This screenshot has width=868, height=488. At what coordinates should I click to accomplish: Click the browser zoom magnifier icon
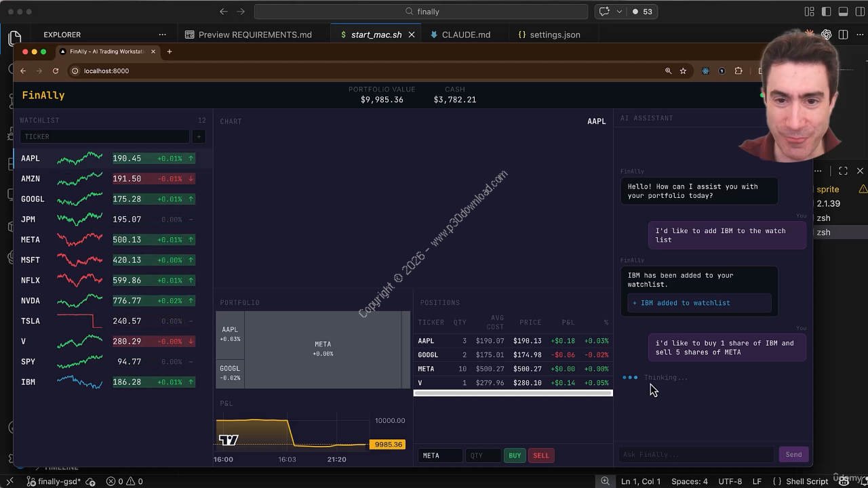668,71
